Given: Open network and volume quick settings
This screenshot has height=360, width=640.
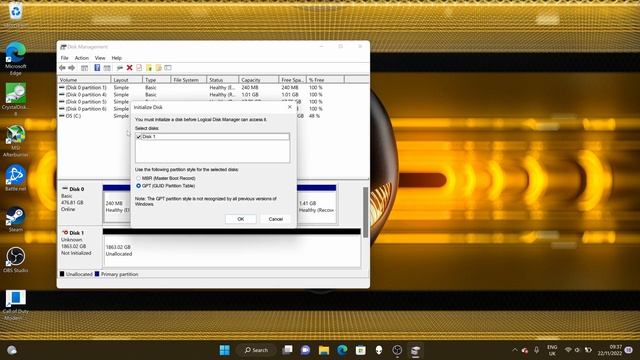Looking at the screenshot, I should (578, 350).
